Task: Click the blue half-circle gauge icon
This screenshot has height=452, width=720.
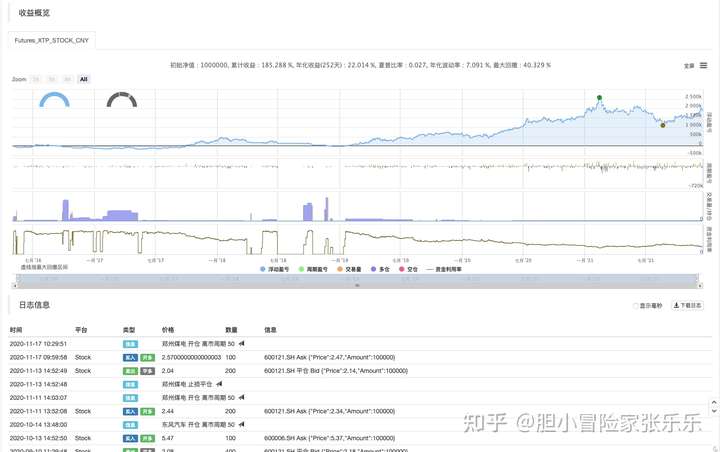Action: [53, 99]
